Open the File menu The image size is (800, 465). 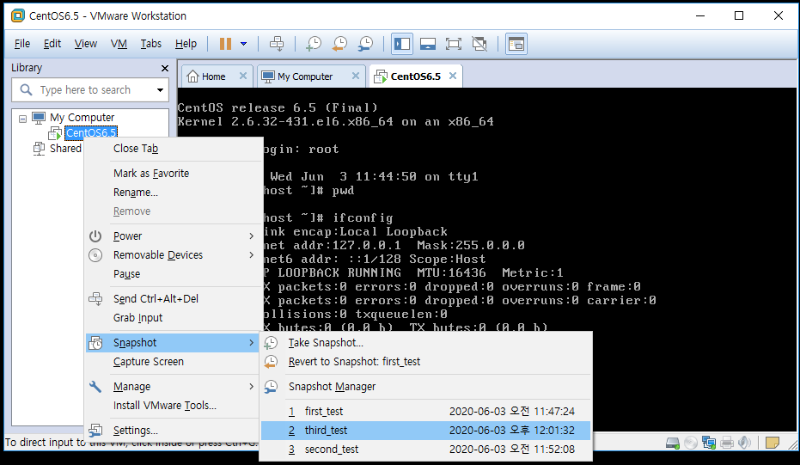[22, 44]
